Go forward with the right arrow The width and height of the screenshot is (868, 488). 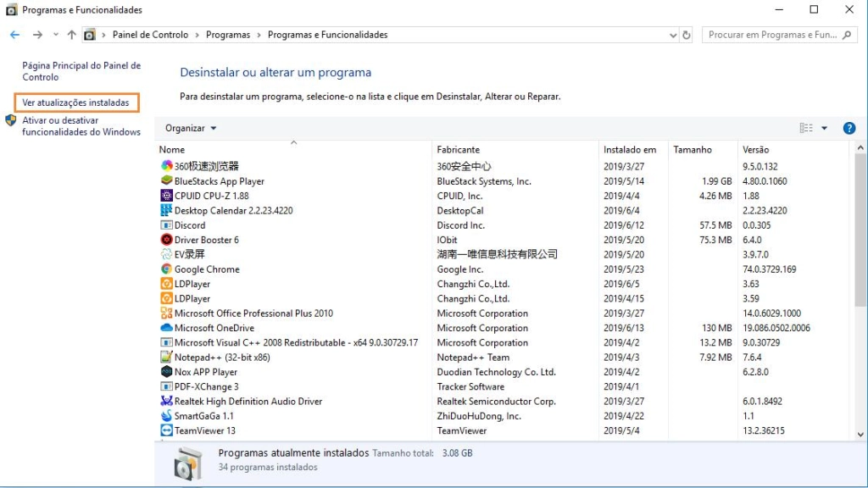coord(37,35)
